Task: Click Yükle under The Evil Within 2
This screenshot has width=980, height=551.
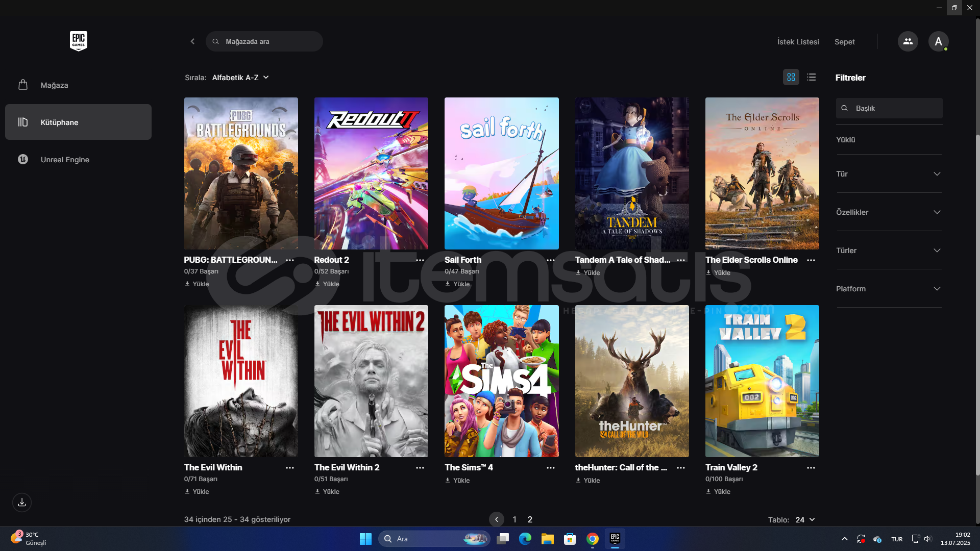Action: tap(327, 492)
